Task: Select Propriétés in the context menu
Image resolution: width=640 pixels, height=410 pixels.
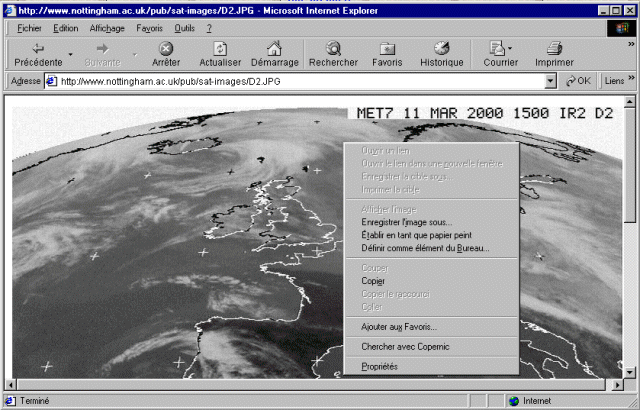Action: point(379,367)
